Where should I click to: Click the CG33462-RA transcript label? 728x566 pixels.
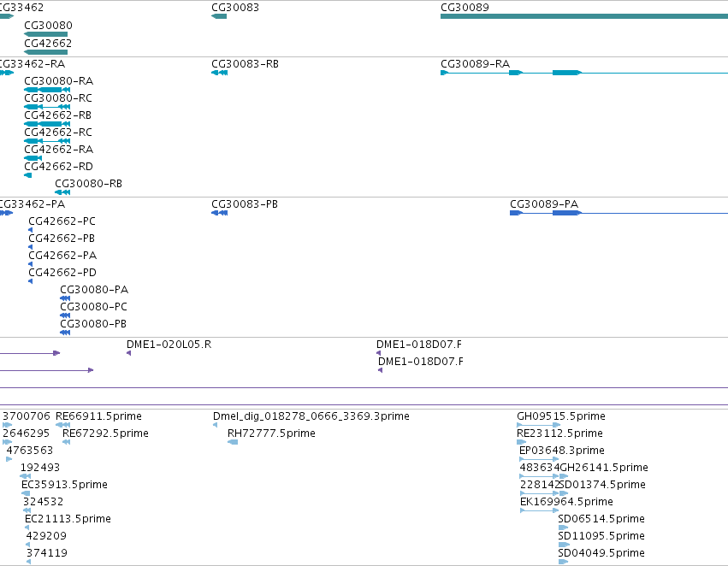pos(32,63)
